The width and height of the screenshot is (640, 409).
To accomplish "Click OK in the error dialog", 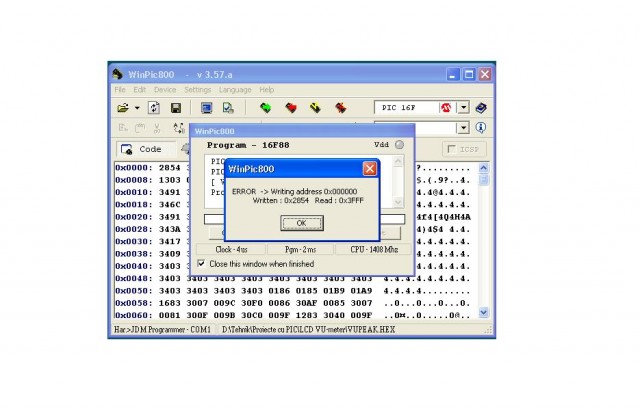I will pos(302,223).
